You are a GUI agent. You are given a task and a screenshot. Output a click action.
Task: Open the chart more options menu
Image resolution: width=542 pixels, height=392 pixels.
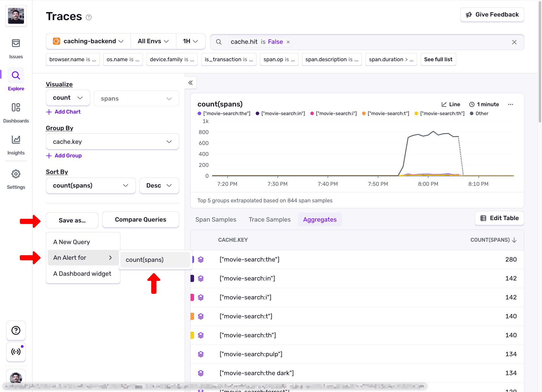click(x=511, y=104)
